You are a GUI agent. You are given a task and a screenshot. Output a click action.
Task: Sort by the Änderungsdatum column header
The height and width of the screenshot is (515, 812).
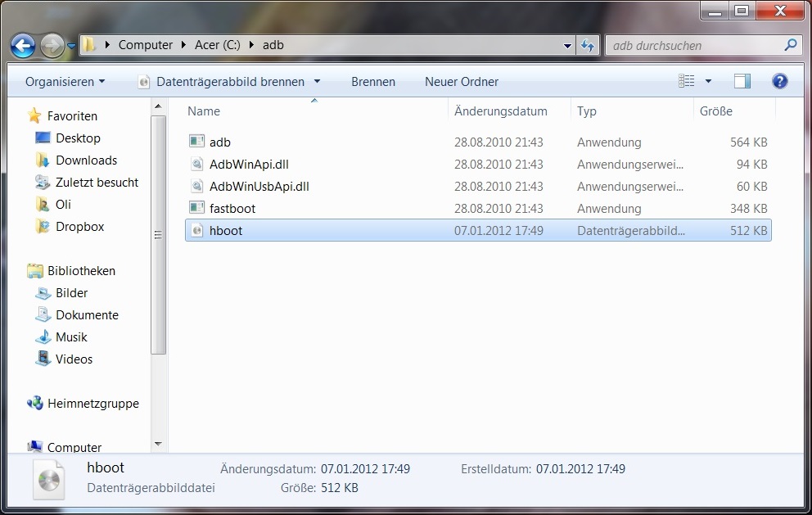click(x=501, y=111)
